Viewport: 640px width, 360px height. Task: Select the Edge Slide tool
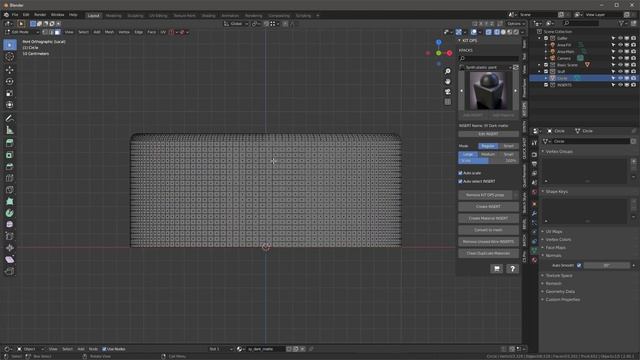(x=9, y=236)
